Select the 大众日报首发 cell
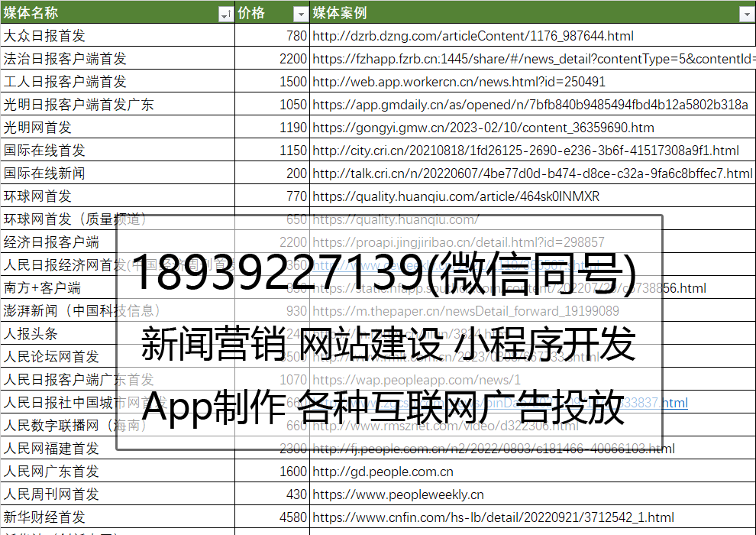The height and width of the screenshot is (535, 756). (x=118, y=35)
